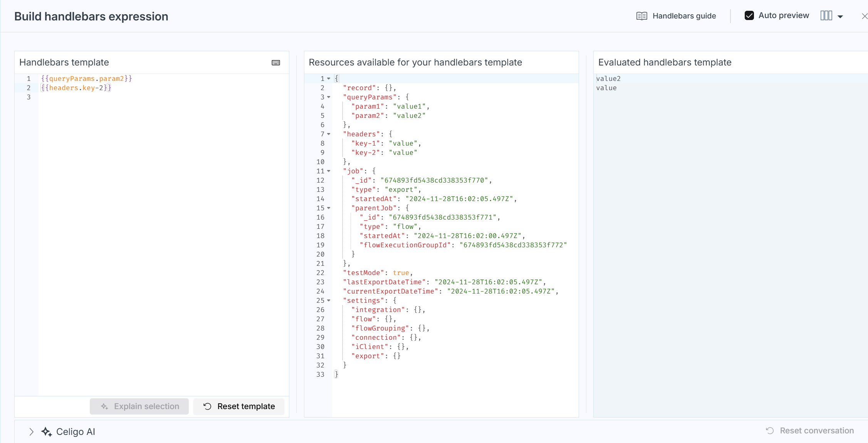Click "key-1": "value" entry

(x=386, y=143)
